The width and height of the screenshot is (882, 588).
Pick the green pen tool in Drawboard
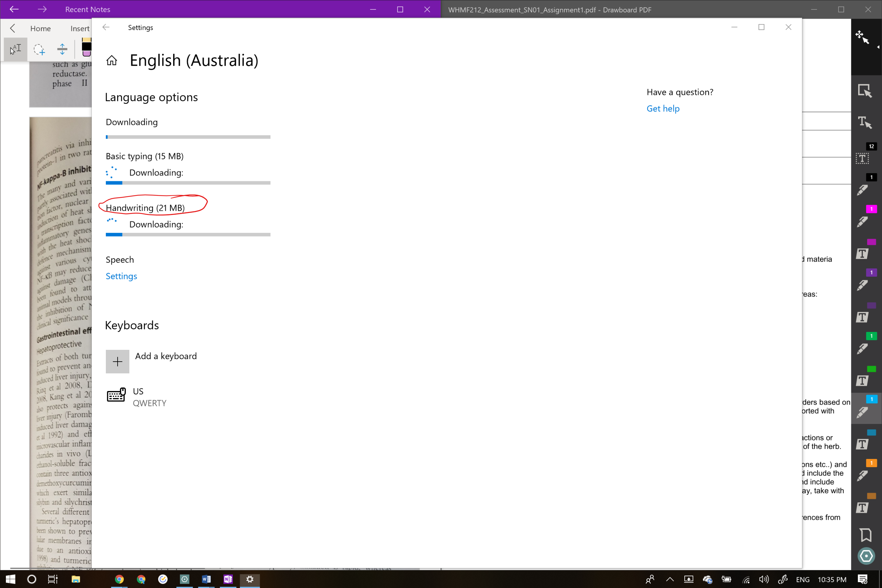coord(863,349)
